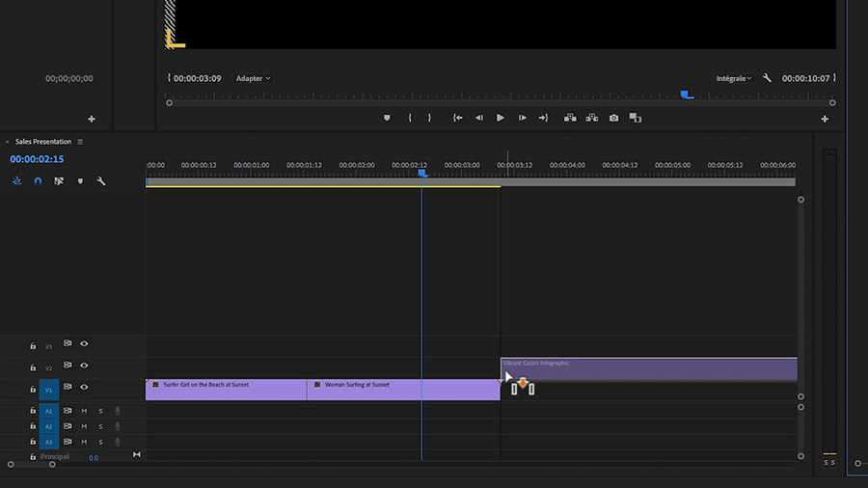Viewport: 868px width, 488px height.
Task: Solo audio track A3
Action: [100, 442]
